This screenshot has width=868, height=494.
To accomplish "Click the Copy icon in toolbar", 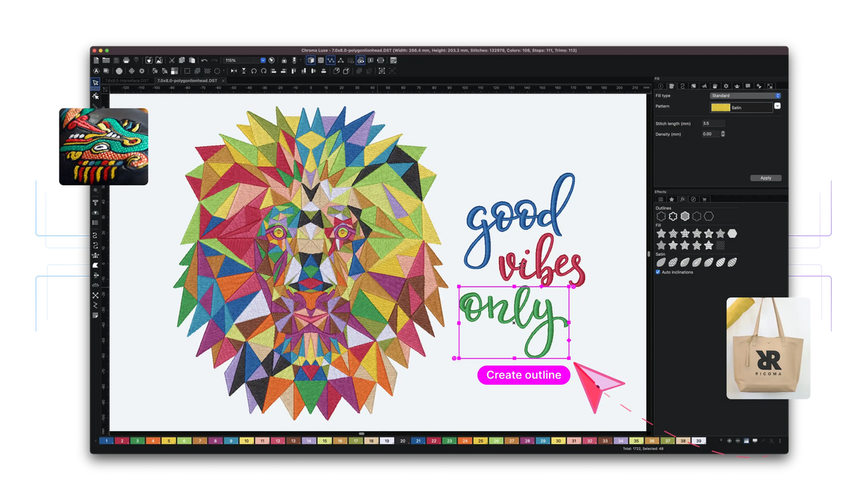I will tap(182, 60).
